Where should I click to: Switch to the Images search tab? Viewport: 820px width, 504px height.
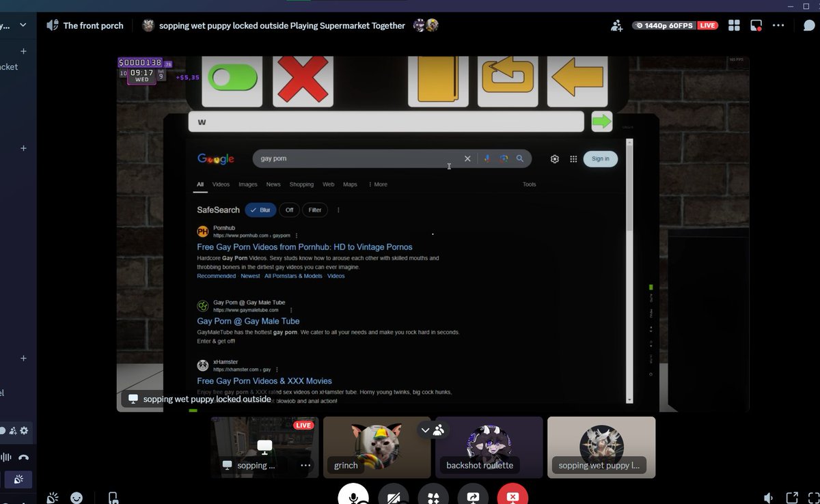(248, 184)
